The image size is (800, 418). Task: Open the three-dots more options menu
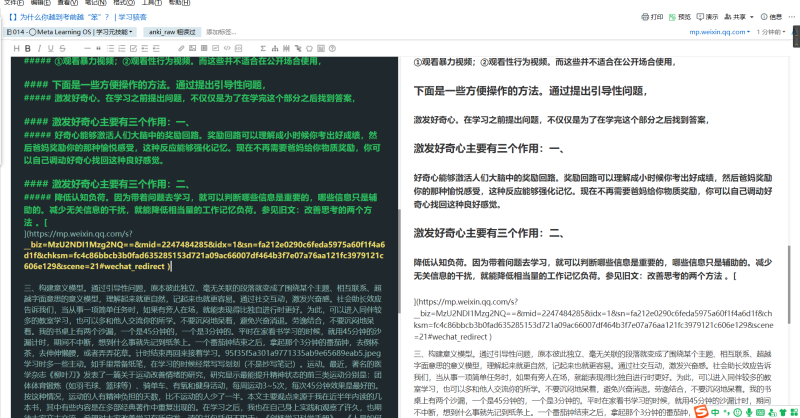[792, 17]
